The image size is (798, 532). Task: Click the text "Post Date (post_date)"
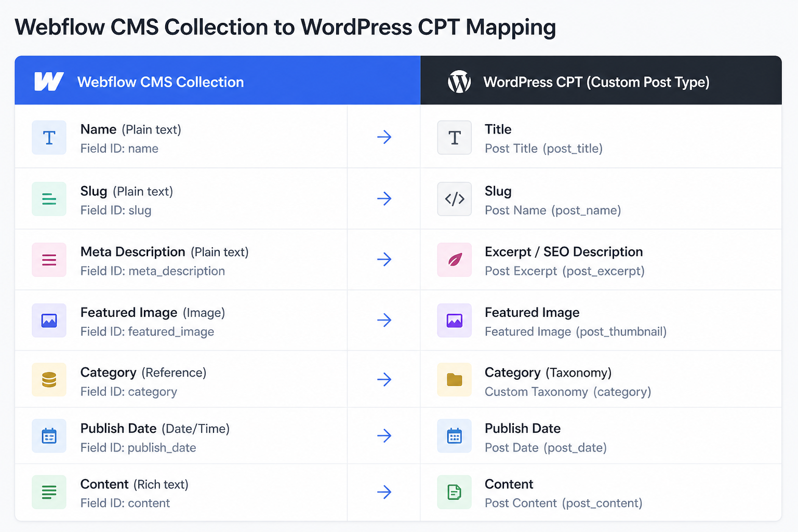click(546, 448)
